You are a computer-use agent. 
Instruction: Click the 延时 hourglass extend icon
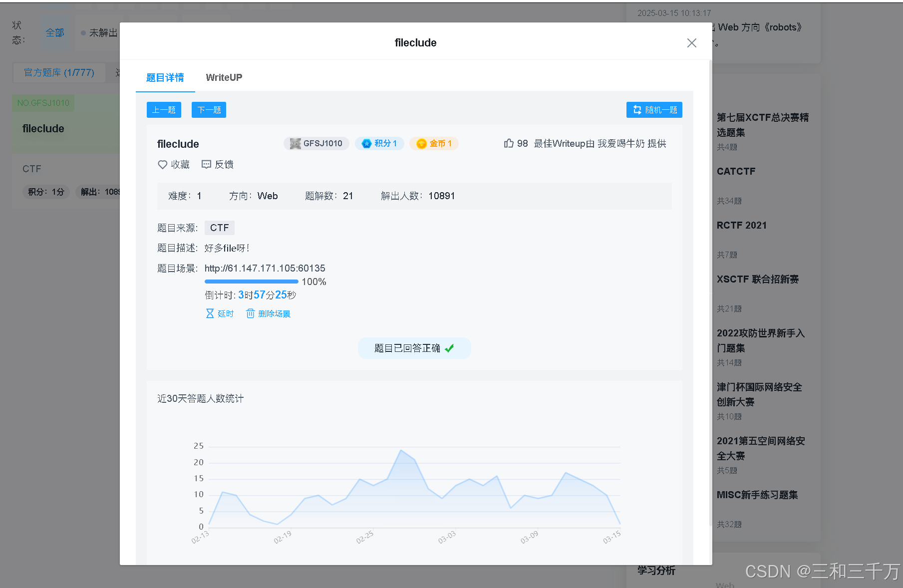pyautogui.click(x=210, y=313)
